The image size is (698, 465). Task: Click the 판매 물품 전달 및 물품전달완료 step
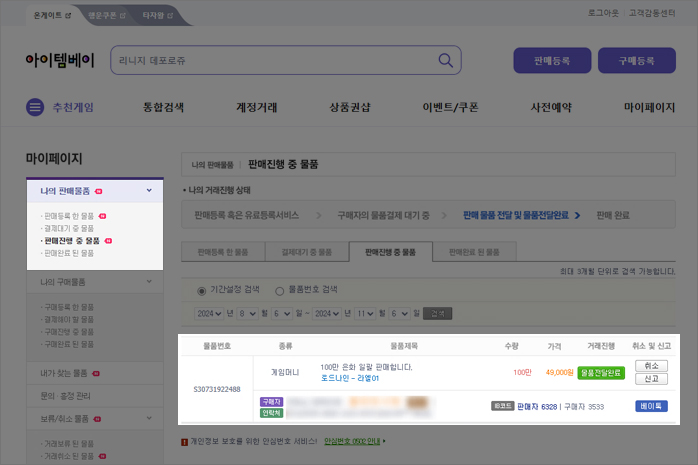coord(516,215)
